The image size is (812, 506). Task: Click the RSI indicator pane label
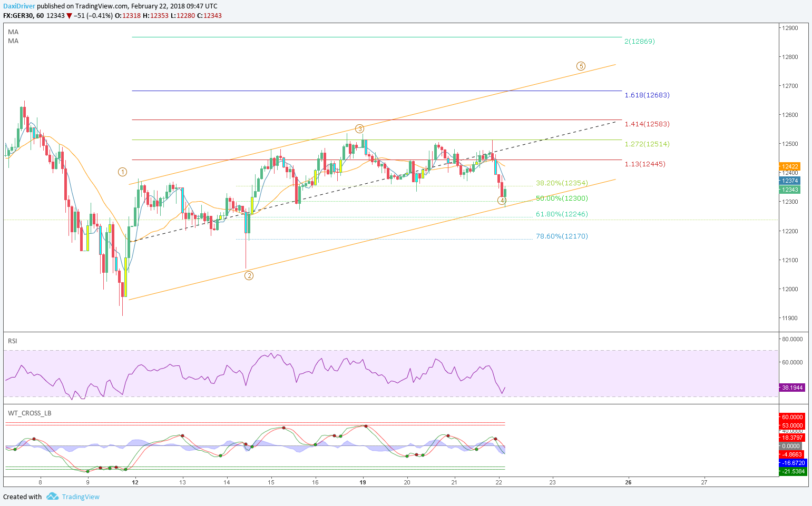pyautogui.click(x=13, y=341)
